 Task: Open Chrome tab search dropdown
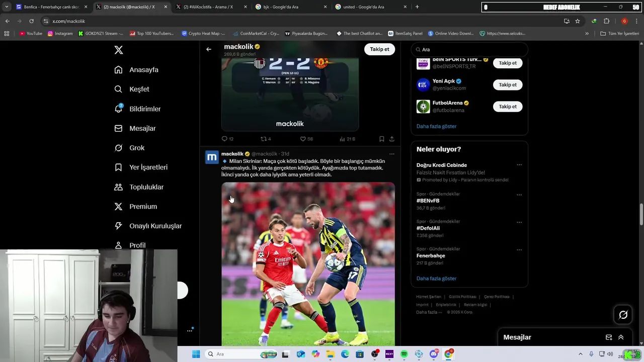click(x=7, y=7)
